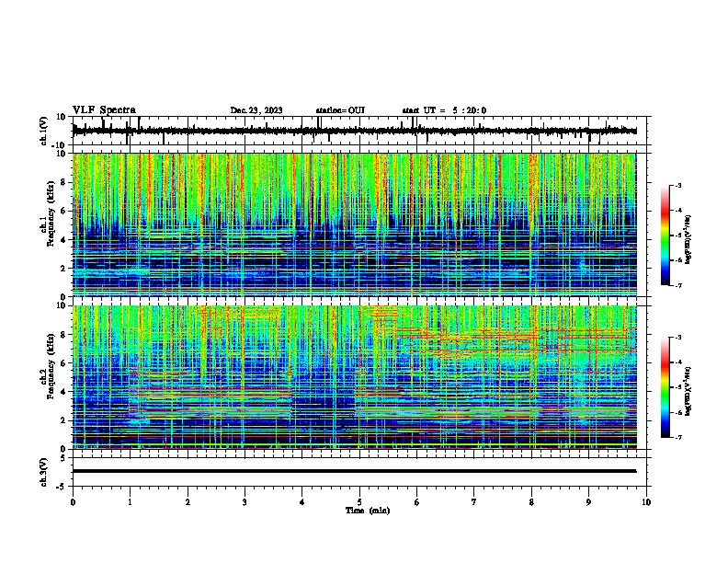The width and height of the screenshot is (728, 563).
Task: Click the time axis tick label "3"
Action: (x=245, y=502)
